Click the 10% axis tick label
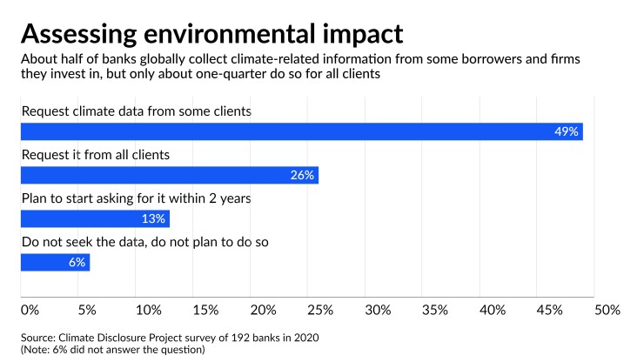 point(148,310)
